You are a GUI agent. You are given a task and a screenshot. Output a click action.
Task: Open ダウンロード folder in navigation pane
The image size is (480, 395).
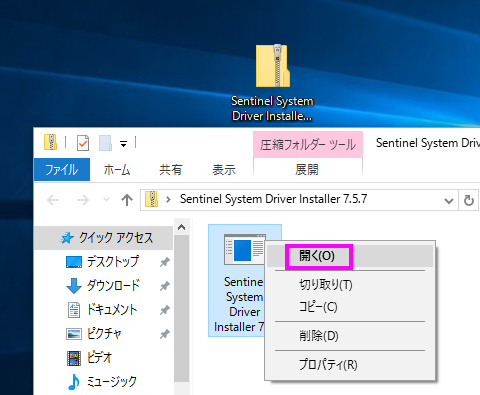[103, 286]
